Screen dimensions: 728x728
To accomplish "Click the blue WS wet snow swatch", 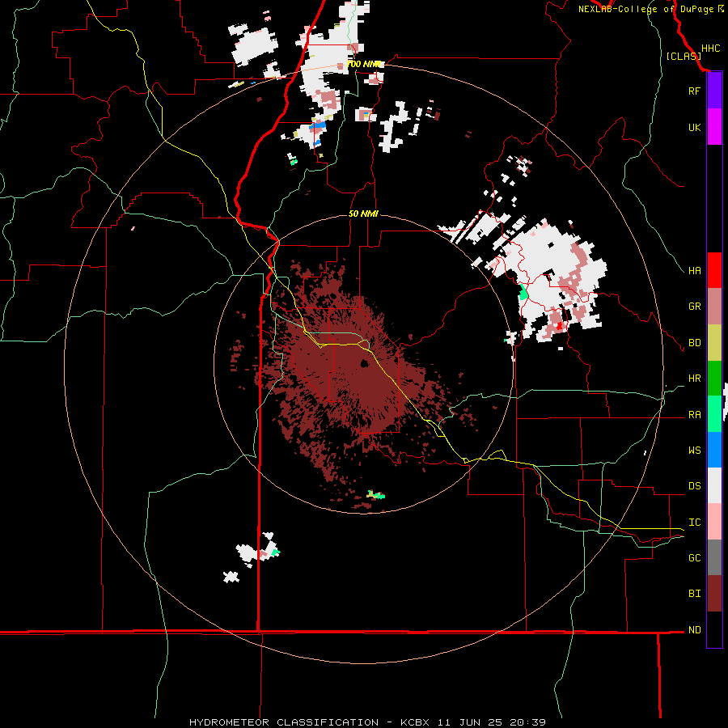I will coord(714,450).
